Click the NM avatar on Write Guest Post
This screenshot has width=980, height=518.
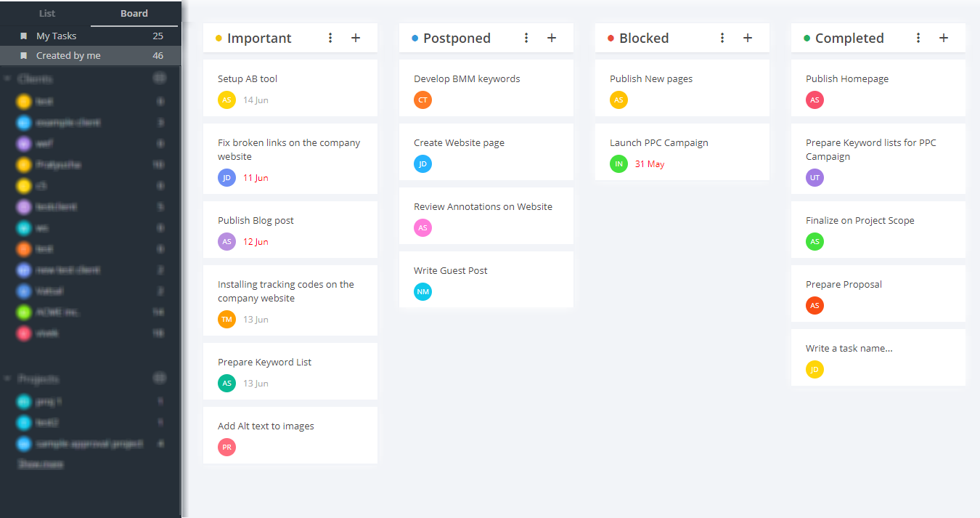422,291
